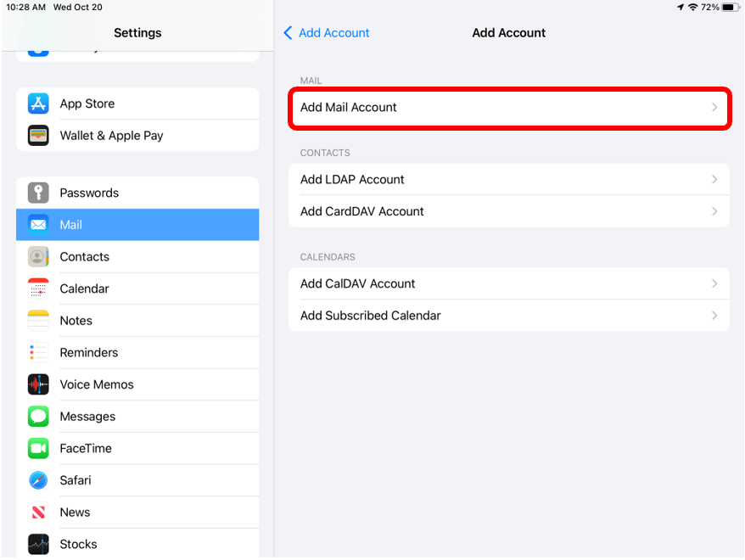Open Notes settings
This screenshot has height=560, width=745.
[x=137, y=320]
